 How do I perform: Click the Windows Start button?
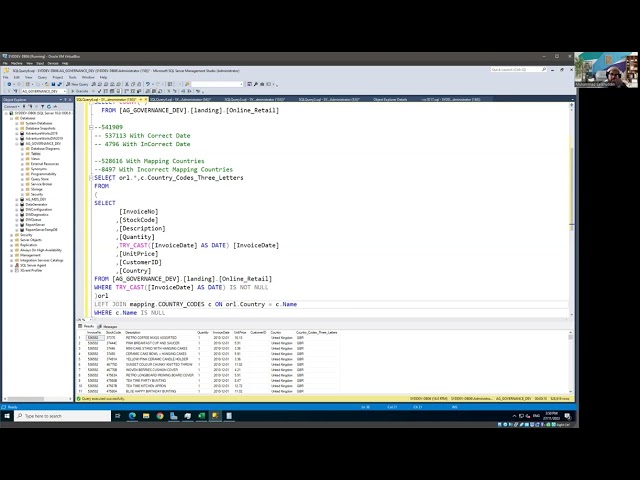point(7,416)
